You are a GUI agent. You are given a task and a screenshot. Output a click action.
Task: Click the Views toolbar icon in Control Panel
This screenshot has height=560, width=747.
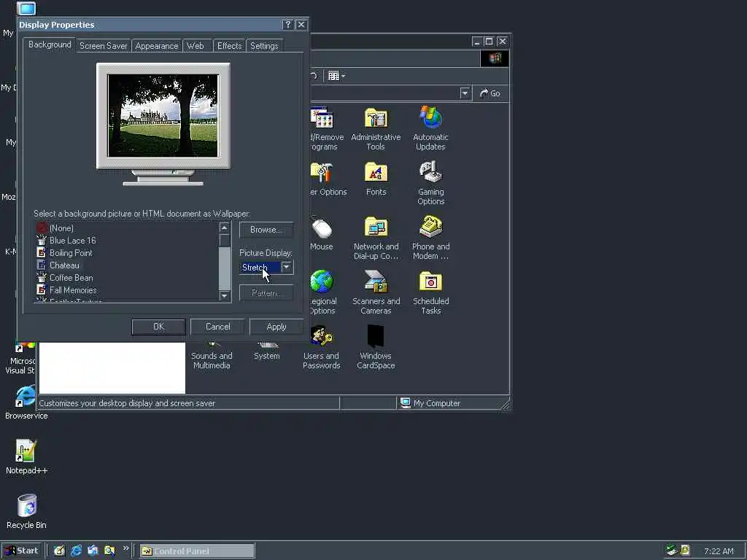[333, 76]
